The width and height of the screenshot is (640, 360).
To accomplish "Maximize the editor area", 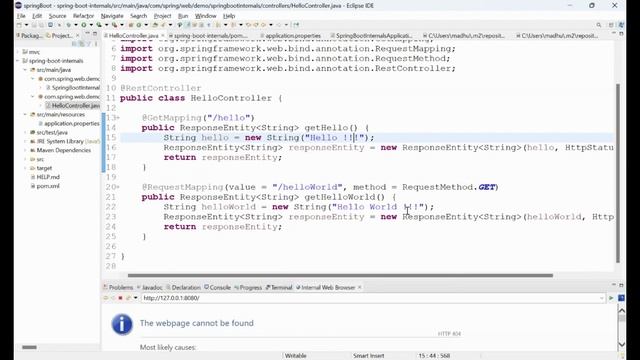I will (621, 34).
